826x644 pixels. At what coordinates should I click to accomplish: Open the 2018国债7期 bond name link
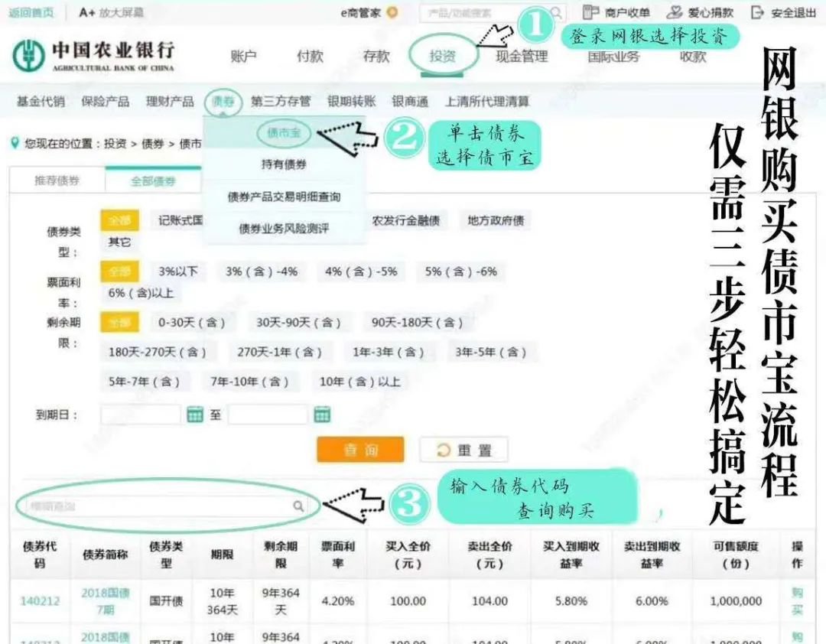click(x=106, y=600)
